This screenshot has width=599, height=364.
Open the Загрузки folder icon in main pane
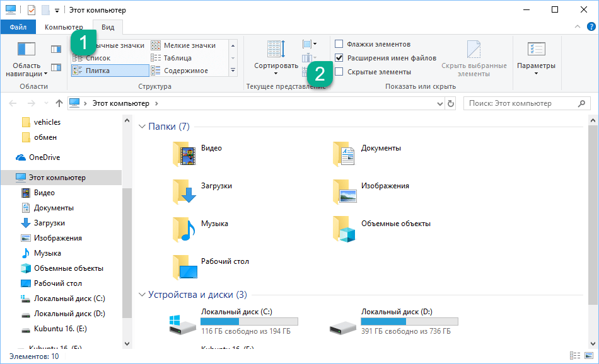[184, 191]
